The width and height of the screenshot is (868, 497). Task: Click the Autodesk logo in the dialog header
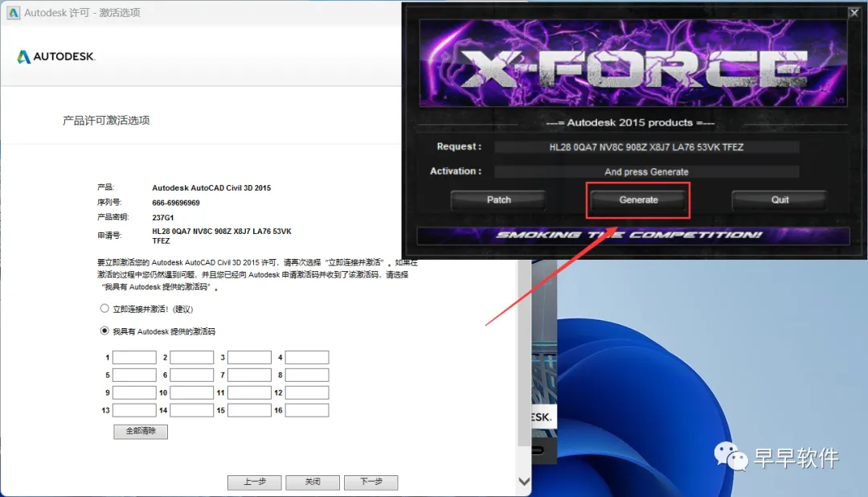click(56, 56)
